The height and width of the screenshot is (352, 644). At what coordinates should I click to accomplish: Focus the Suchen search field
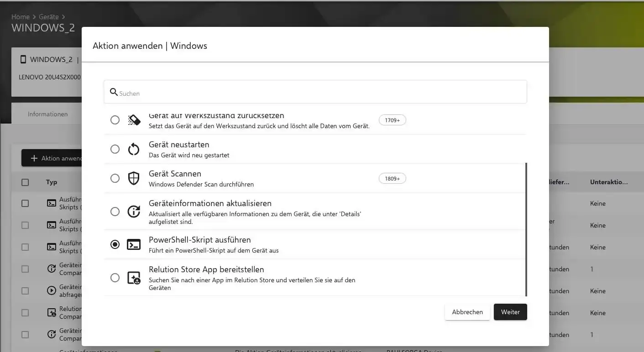pos(319,93)
